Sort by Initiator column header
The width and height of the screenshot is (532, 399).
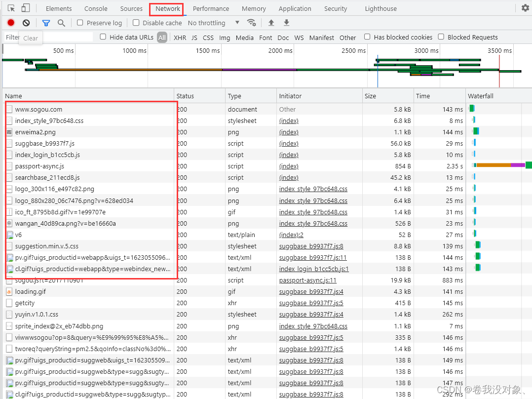(x=320, y=96)
